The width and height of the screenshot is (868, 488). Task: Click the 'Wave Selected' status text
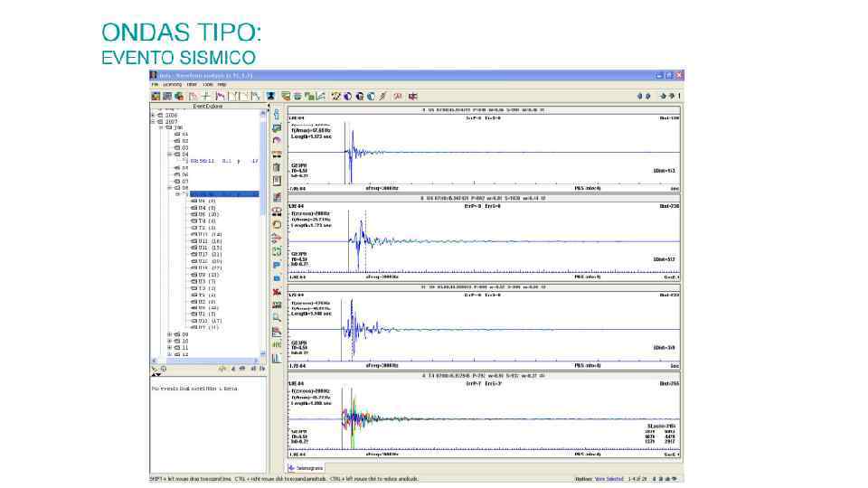tap(609, 479)
